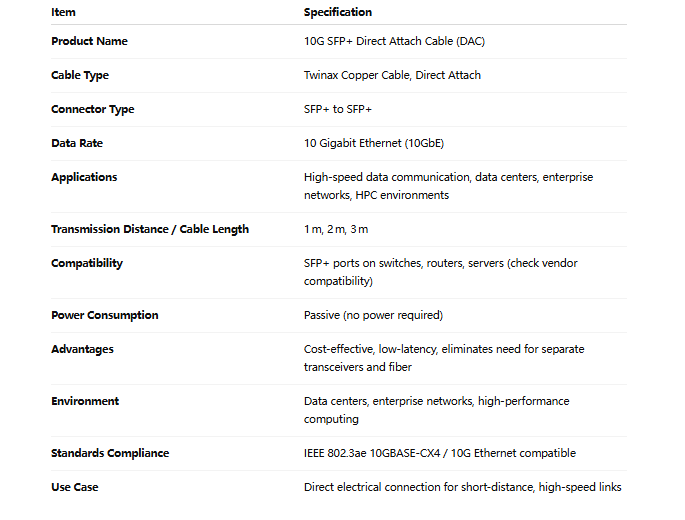Select the Applications row label
The height and width of the screenshot is (520, 685).
coord(84,177)
